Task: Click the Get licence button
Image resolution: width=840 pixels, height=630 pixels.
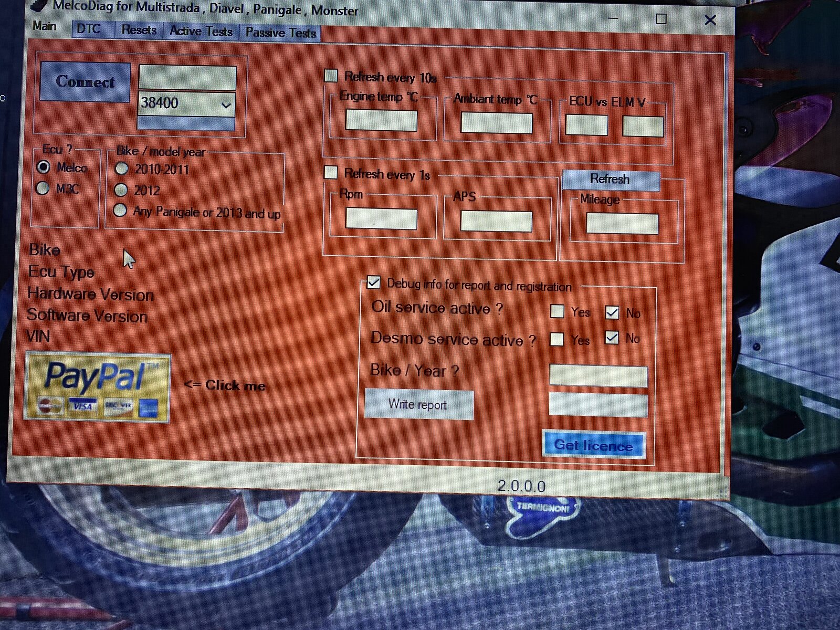Action: click(x=593, y=446)
